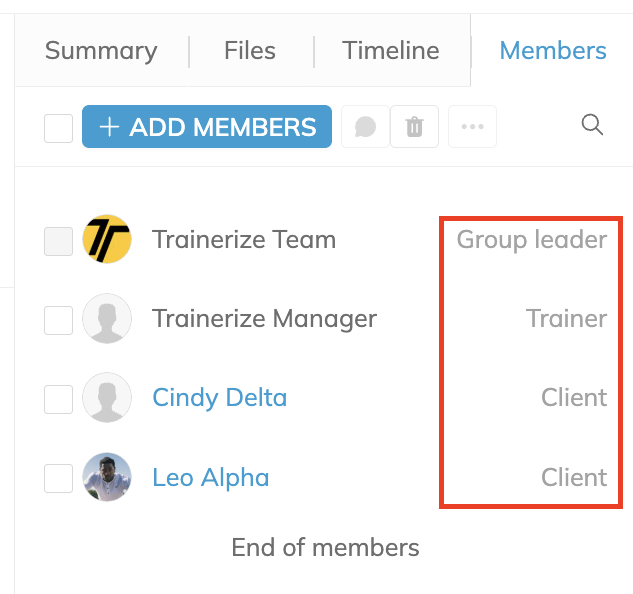Click the Trainerize Team member name

point(244,240)
